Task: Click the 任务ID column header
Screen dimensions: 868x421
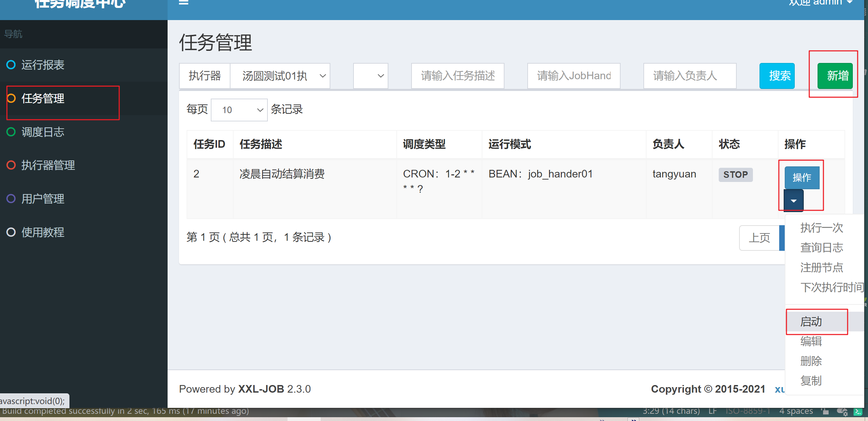Action: (x=209, y=144)
